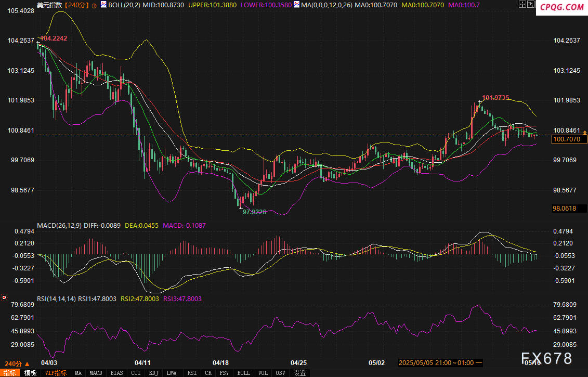Viewport: 588px width, 377px height.
Task: Select the RSI indicator in bottom bar
Action: point(192,373)
